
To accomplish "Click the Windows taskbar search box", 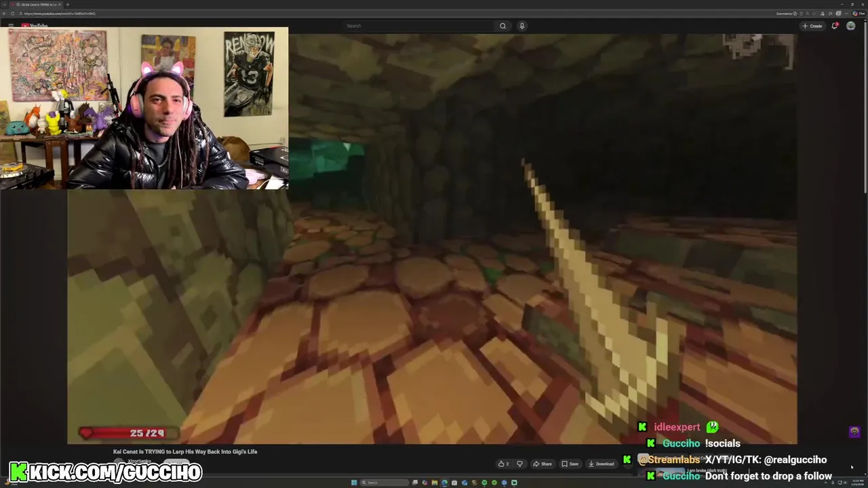I will [384, 483].
